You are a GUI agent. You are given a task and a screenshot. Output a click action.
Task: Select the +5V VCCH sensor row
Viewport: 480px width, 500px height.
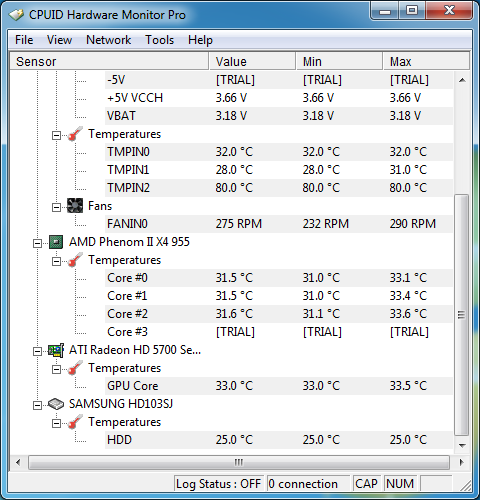point(279,98)
